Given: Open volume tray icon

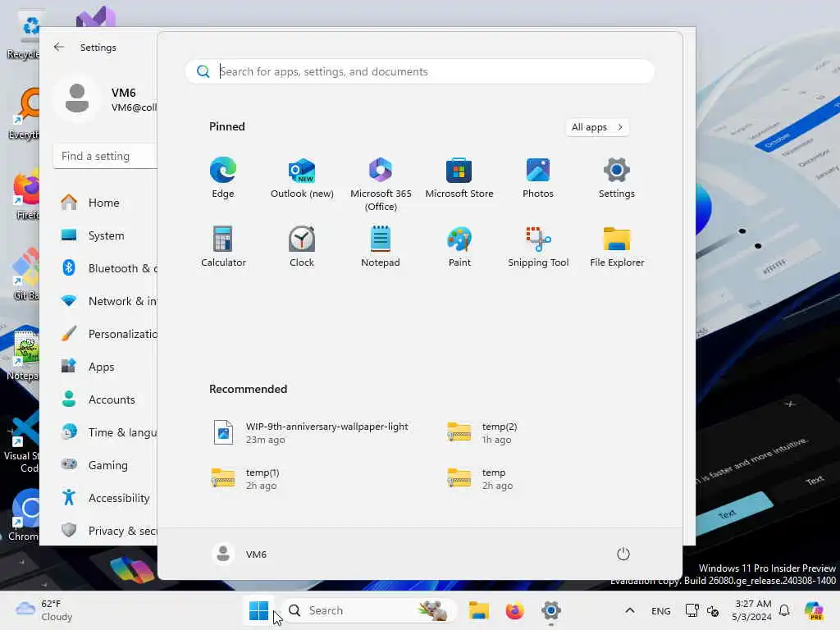Looking at the screenshot, I should pyautogui.click(x=713, y=610).
